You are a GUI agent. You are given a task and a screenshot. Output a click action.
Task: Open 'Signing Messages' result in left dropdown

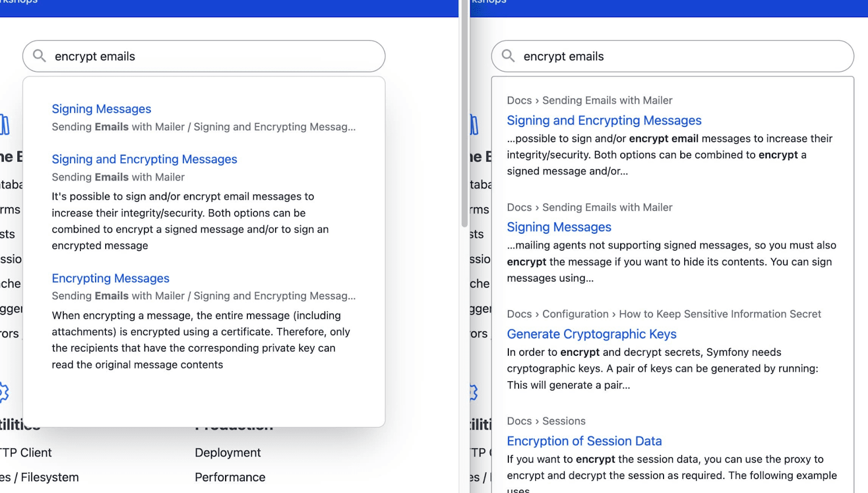101,109
